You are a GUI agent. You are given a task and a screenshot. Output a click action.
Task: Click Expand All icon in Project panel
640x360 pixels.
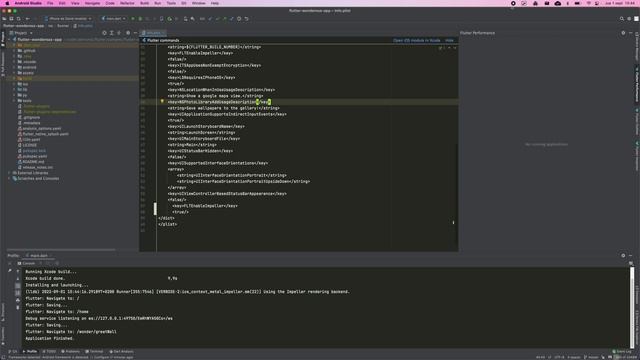coord(111,33)
